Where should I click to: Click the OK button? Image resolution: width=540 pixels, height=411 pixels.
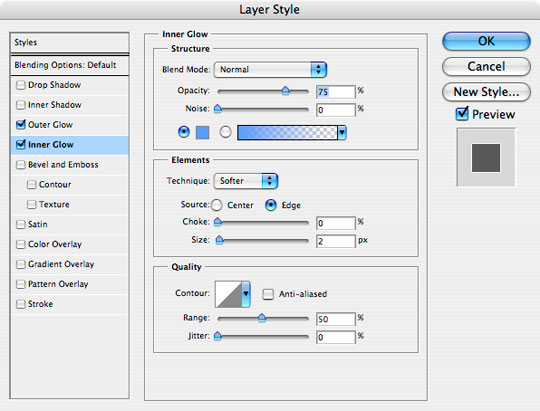point(486,41)
